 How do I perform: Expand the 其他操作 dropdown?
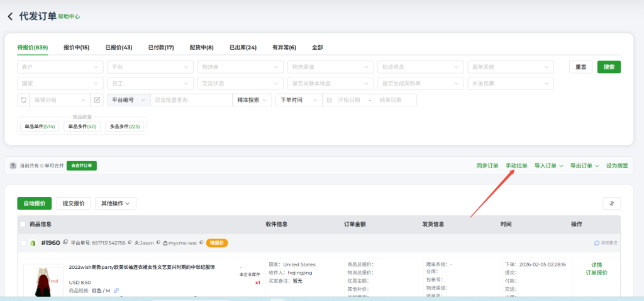coord(115,203)
